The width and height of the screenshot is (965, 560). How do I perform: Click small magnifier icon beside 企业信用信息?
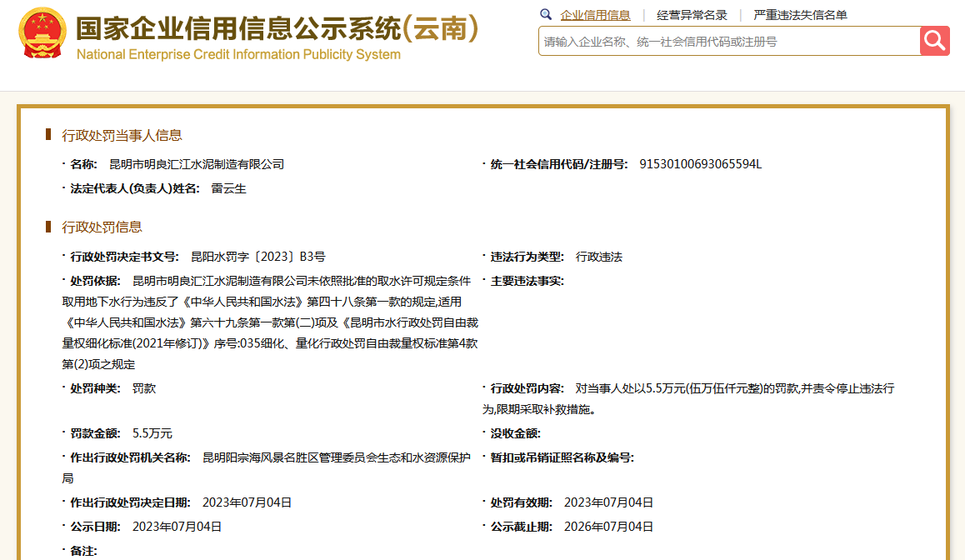pos(546,15)
